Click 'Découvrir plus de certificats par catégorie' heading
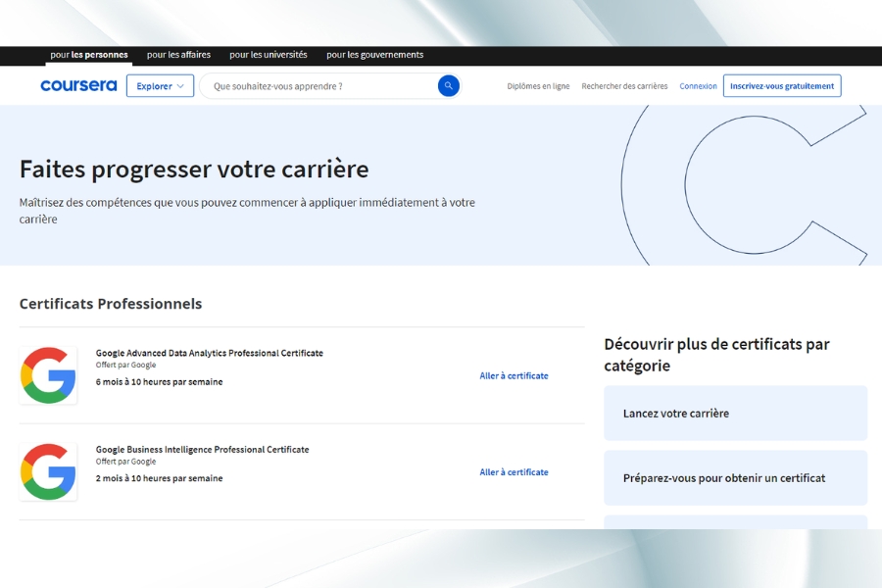Screen dimensions: 882x588 pyautogui.click(x=716, y=355)
